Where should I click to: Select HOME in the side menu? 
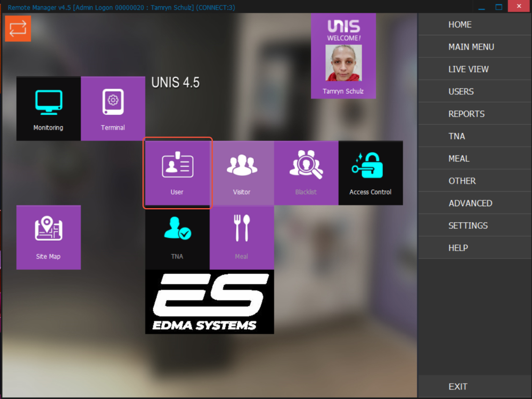[x=475, y=24]
